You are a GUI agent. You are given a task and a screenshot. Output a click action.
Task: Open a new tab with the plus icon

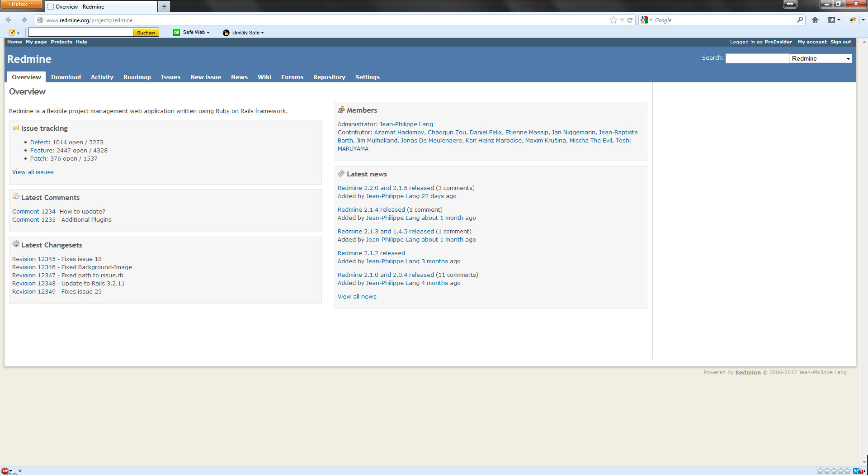[x=164, y=6]
